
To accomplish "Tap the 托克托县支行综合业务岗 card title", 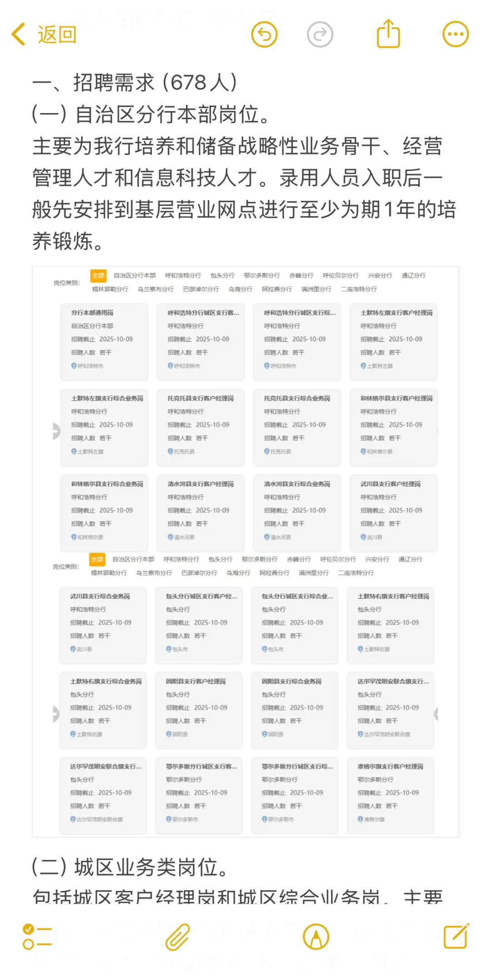I will pyautogui.click(x=297, y=398).
